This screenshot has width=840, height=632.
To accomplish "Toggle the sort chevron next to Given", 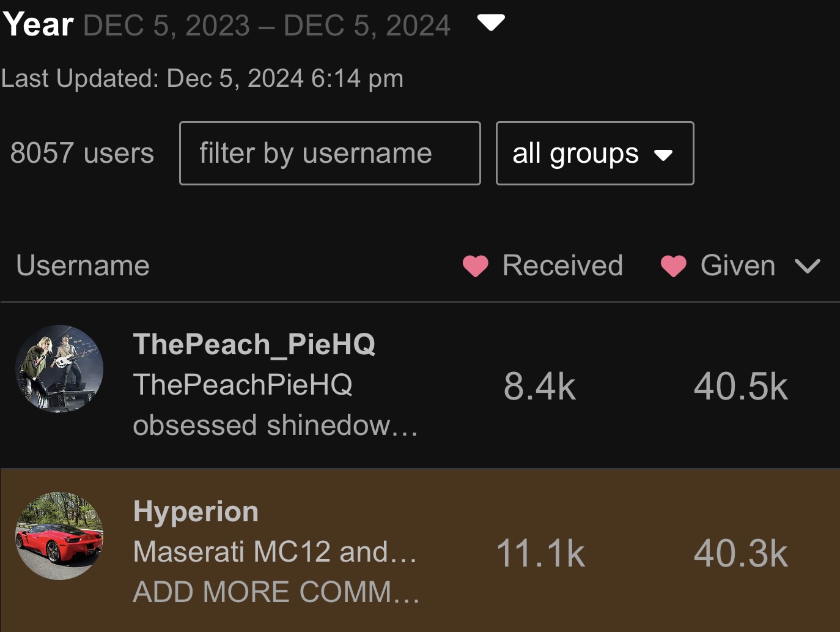I will (x=807, y=266).
